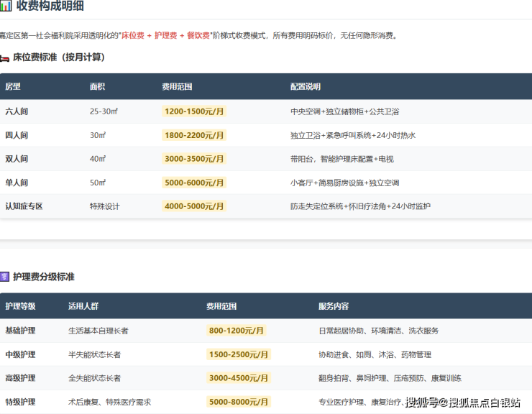The width and height of the screenshot is (532, 414).
Task: Select the 认知症专区 row label
Action: click(x=24, y=206)
